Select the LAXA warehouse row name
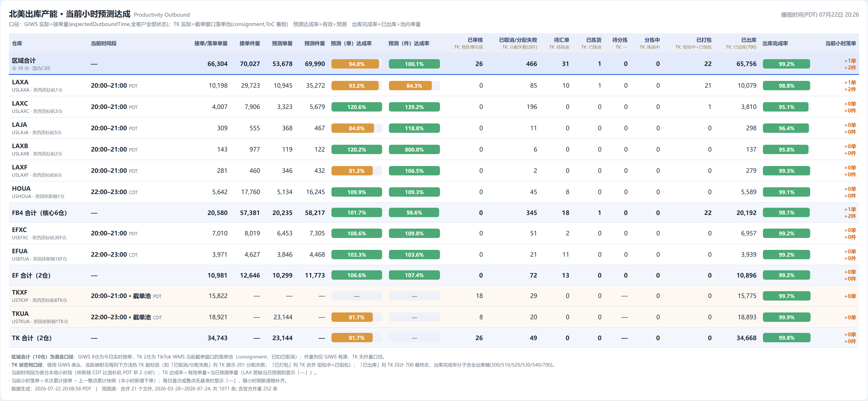This screenshot has height=401, width=868. 20,82
